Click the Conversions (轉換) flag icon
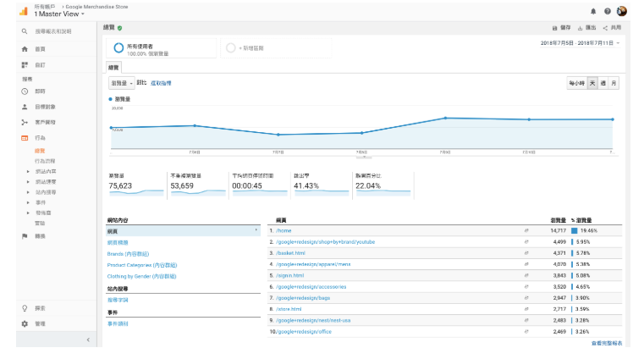Image resolution: width=644 pixels, height=359 pixels. (25, 236)
